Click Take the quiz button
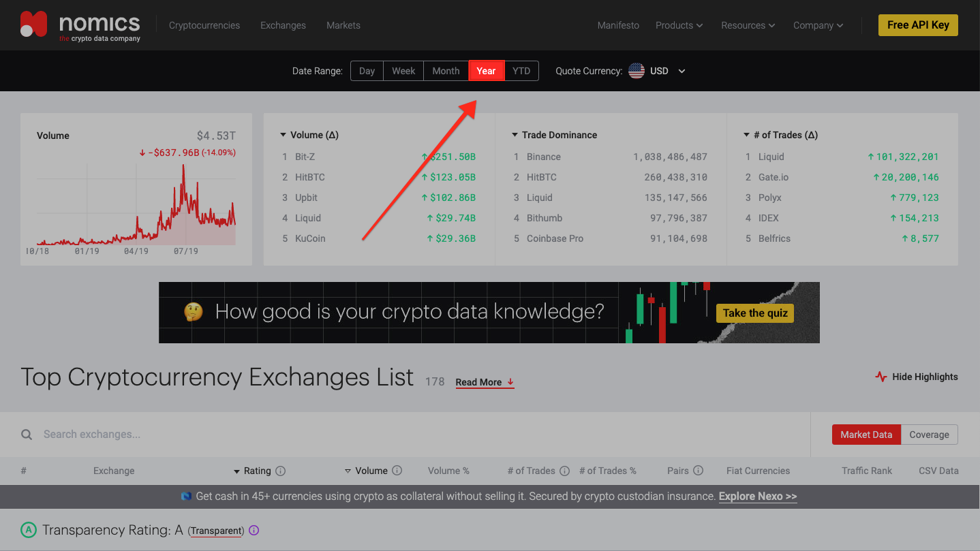 click(755, 313)
